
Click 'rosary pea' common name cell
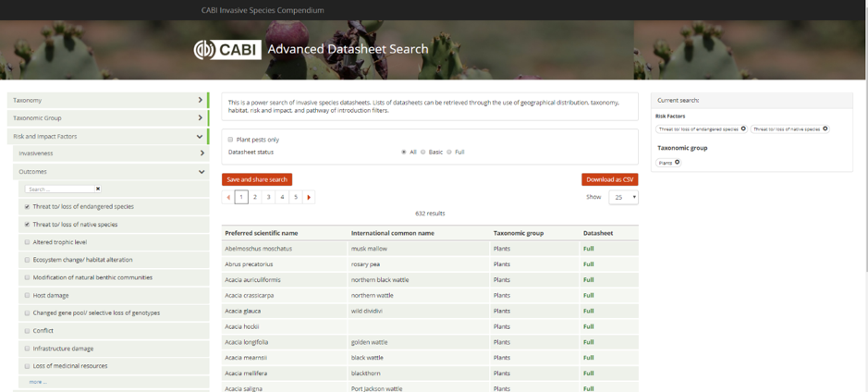tap(365, 264)
